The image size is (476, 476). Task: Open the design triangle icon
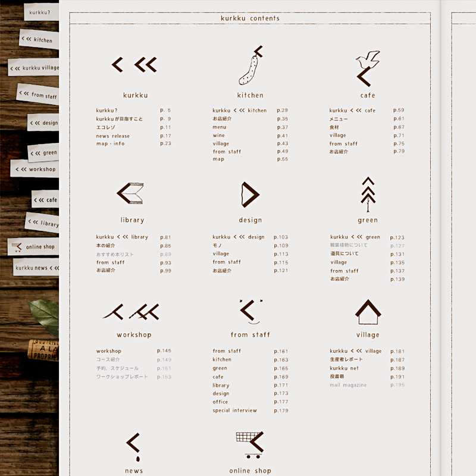(x=250, y=194)
